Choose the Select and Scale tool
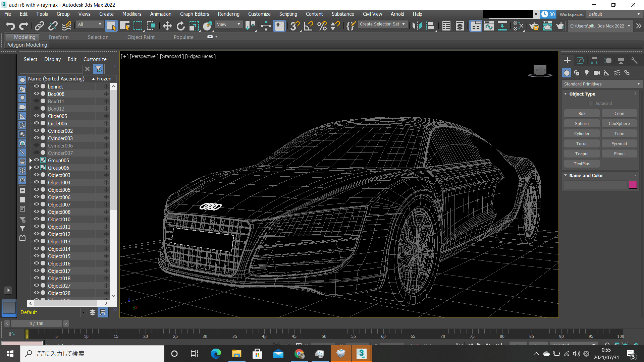The width and height of the screenshot is (644, 362). point(194,26)
